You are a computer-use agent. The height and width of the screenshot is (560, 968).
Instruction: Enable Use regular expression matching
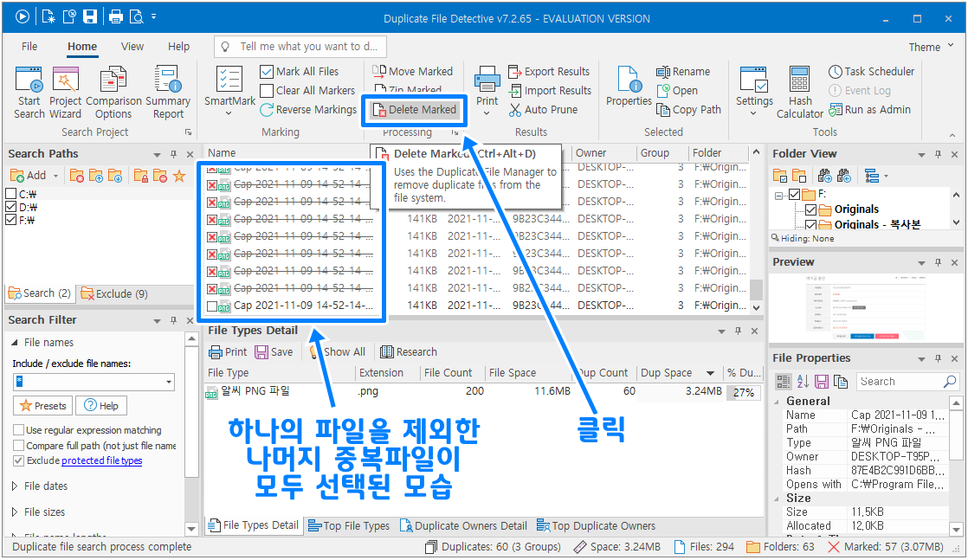(x=18, y=429)
